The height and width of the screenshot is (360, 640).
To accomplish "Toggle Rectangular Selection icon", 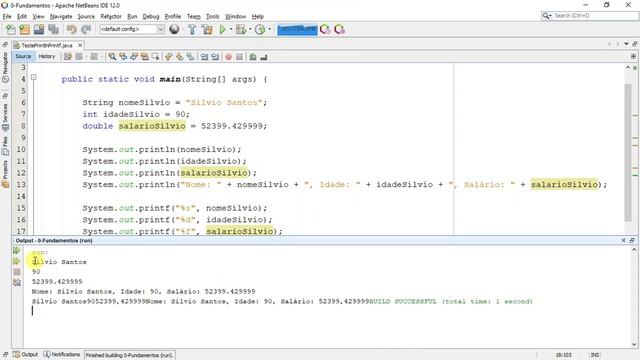I will click(156, 57).
